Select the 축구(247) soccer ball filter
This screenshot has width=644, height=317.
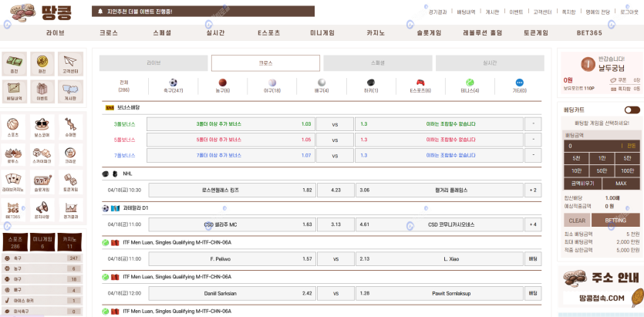pyautogui.click(x=173, y=83)
